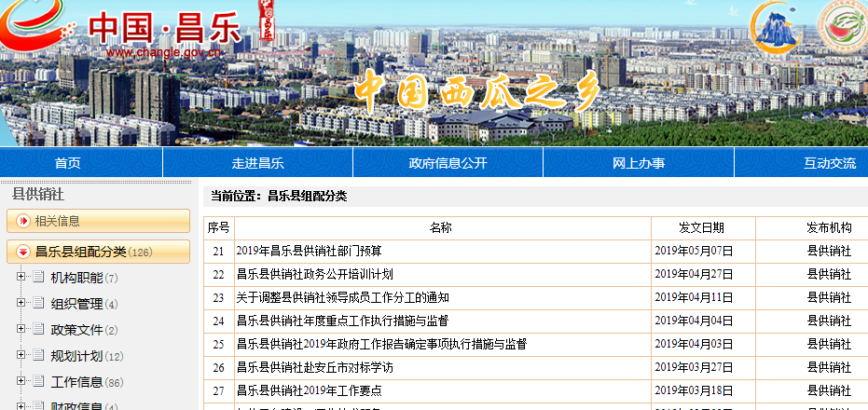Expand the 机构职能 tree node
The height and width of the screenshot is (410, 868).
click(21, 278)
